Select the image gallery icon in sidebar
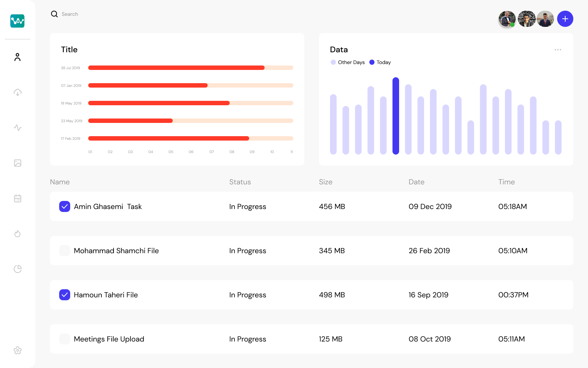This screenshot has width=588, height=368. point(17,163)
